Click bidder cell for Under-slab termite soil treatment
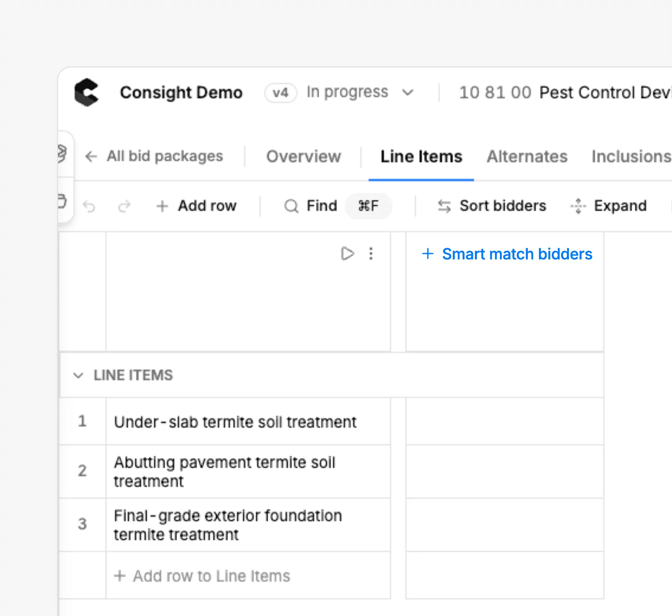 tap(504, 421)
